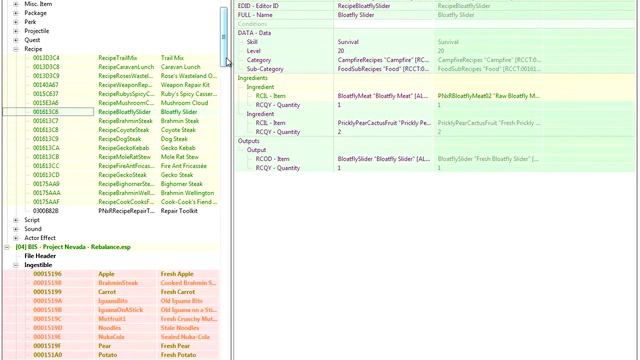Click the Level value 20
Image resolution: width=640 pixels, height=360 pixels.
click(x=341, y=51)
